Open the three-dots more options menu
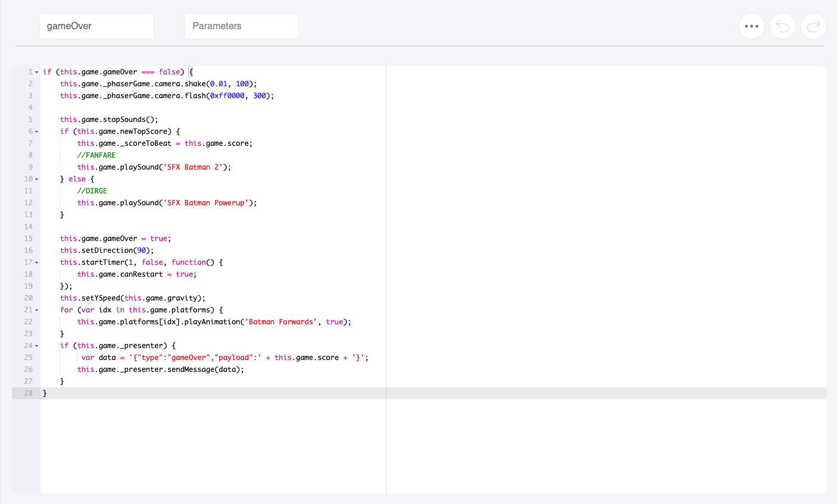Viewport: 838px width, 504px height. (x=752, y=26)
